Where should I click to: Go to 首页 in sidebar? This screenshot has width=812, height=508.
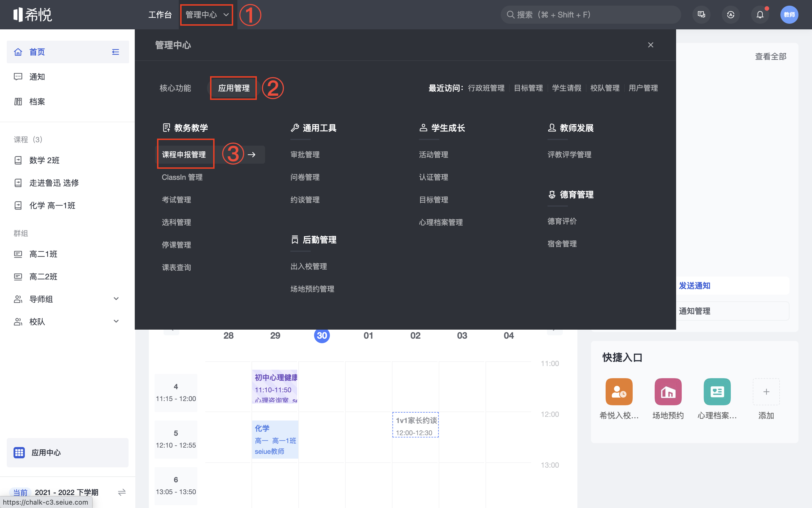pyautogui.click(x=68, y=52)
